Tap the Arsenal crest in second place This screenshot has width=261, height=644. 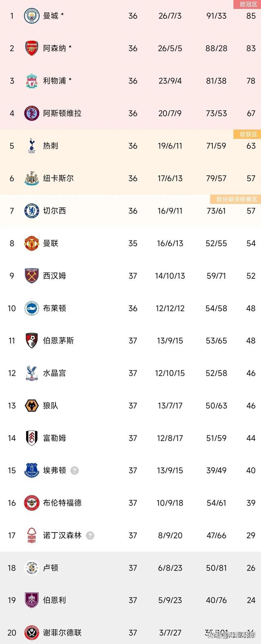click(31, 48)
